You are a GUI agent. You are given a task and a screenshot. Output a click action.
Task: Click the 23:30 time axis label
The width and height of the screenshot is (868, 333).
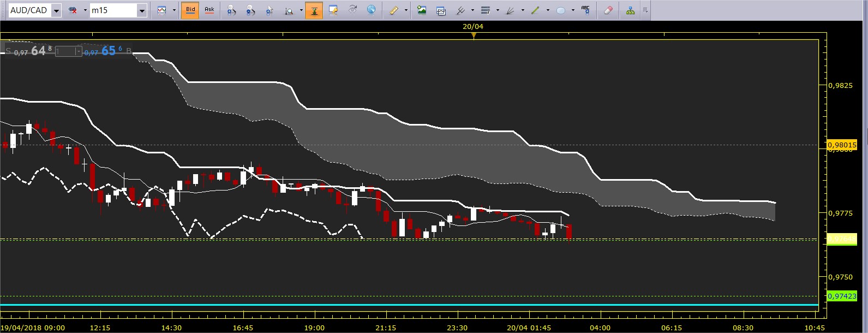pyautogui.click(x=457, y=328)
